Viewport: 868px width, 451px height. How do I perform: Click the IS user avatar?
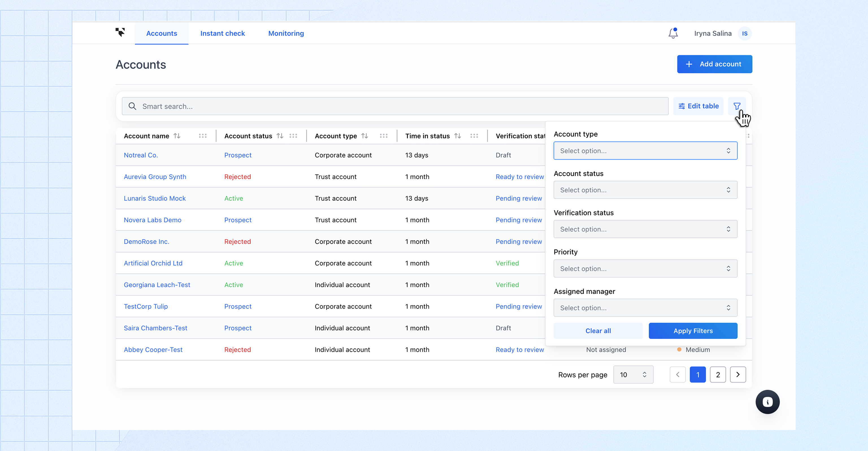[744, 33]
